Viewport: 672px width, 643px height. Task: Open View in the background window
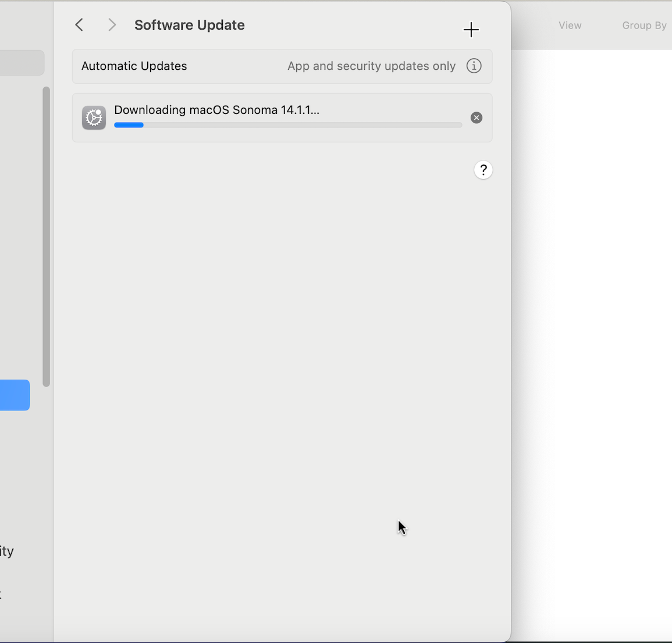point(570,25)
